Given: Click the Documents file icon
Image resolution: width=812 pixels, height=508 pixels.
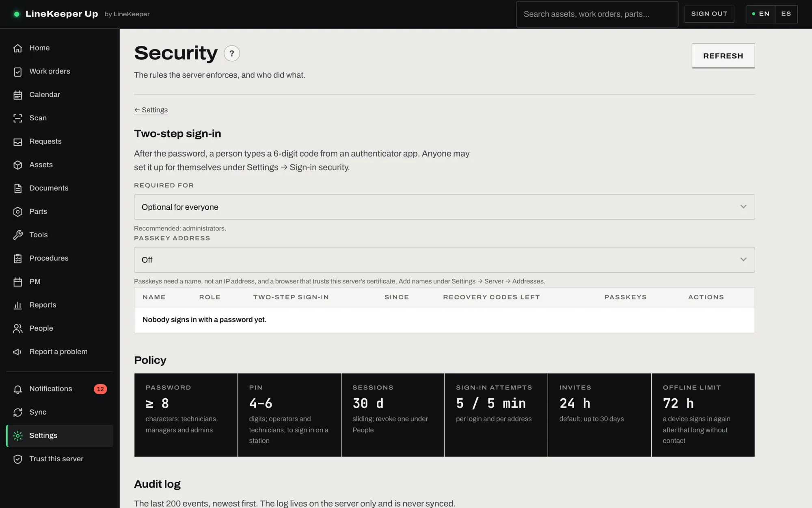Looking at the screenshot, I should 17,189.
